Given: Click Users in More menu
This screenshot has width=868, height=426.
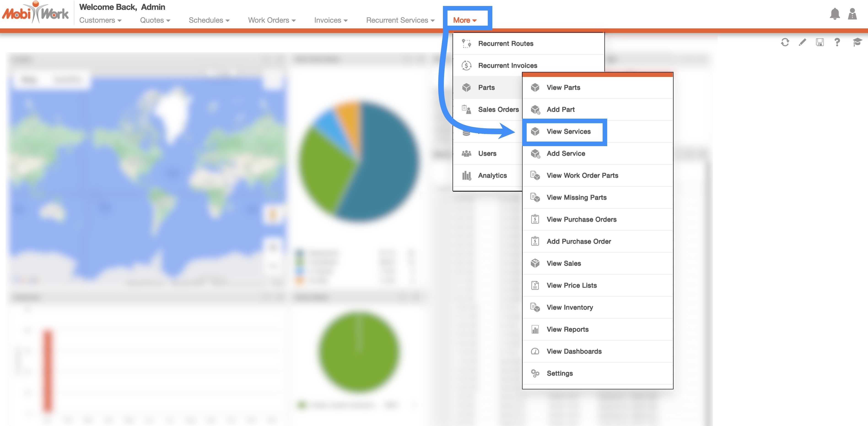Looking at the screenshot, I should click(x=487, y=153).
